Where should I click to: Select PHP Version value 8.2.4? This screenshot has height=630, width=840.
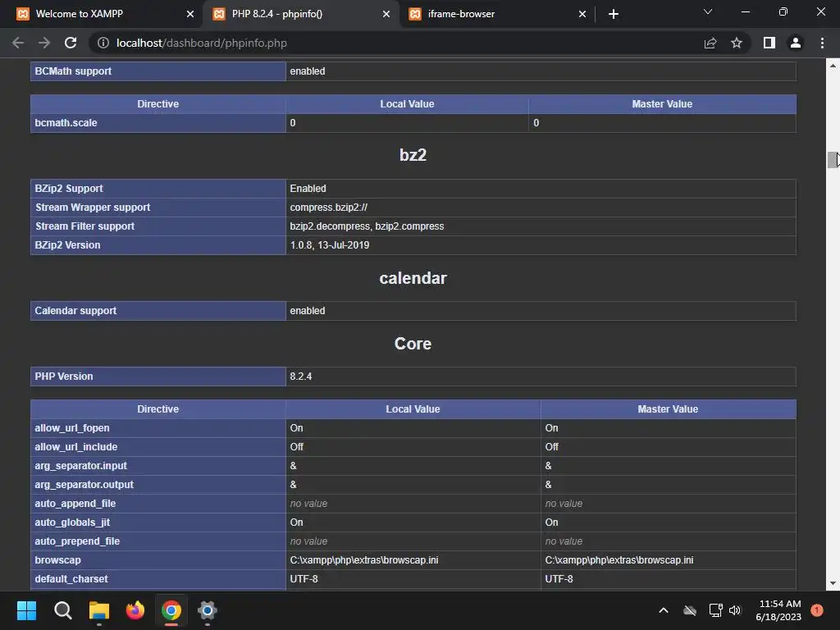click(x=301, y=377)
